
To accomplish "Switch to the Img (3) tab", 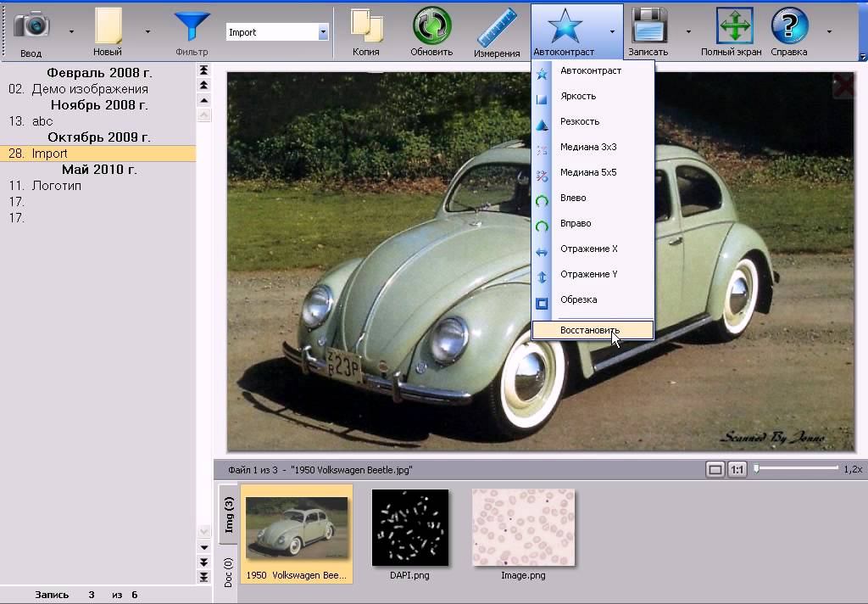I will tap(229, 515).
